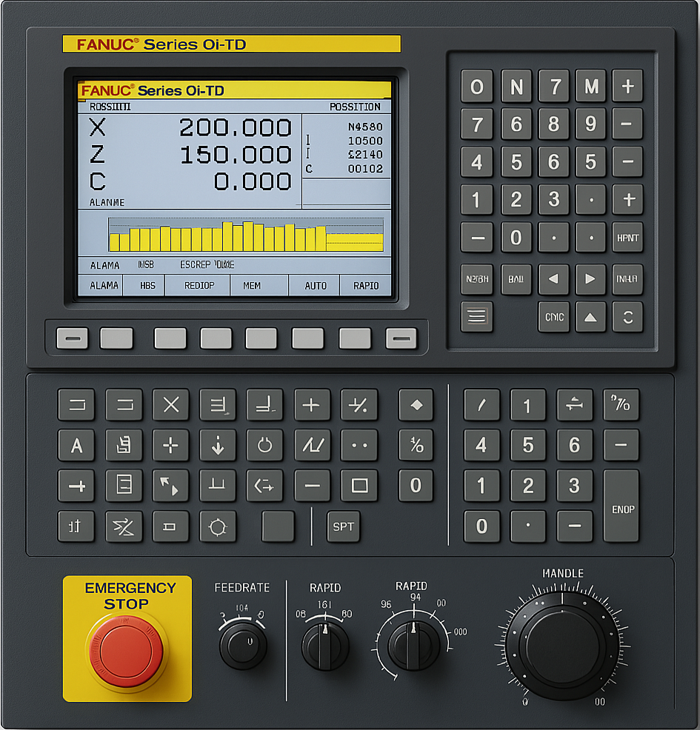The height and width of the screenshot is (730, 700).
Task: Push the CMC key
Action: pyautogui.click(x=554, y=317)
